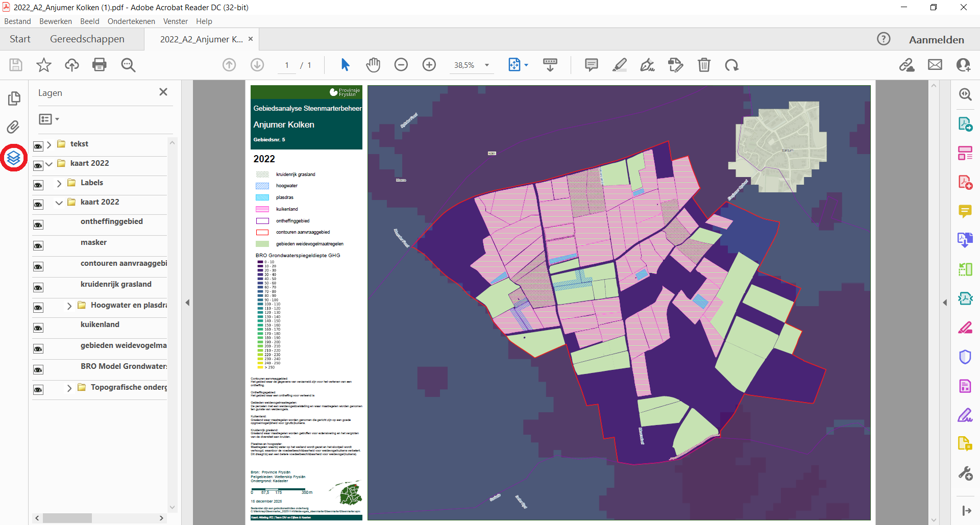Hide the ontheffinggebied layer

pyautogui.click(x=38, y=225)
